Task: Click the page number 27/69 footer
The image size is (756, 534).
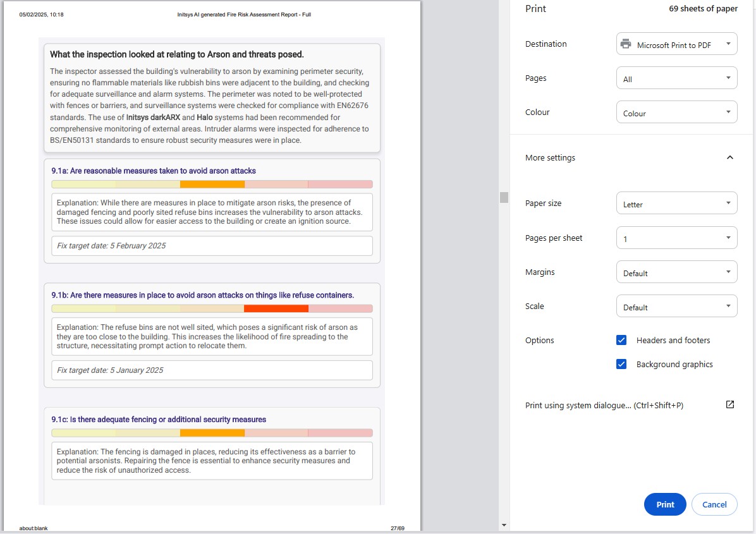Action: 398,528
